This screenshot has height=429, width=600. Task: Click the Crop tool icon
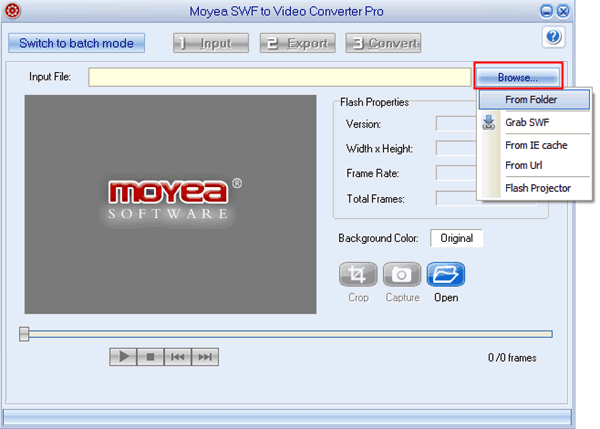click(358, 274)
